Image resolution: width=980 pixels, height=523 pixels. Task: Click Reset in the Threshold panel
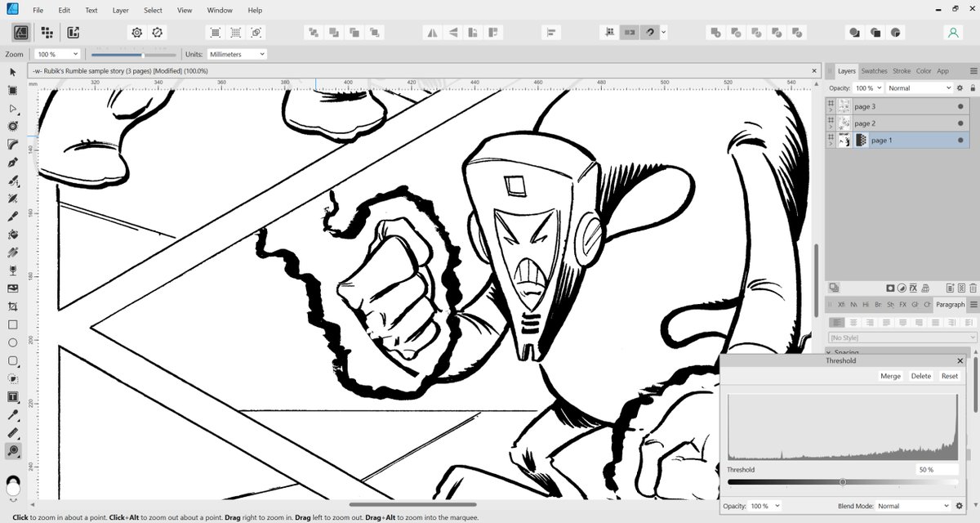coord(949,375)
